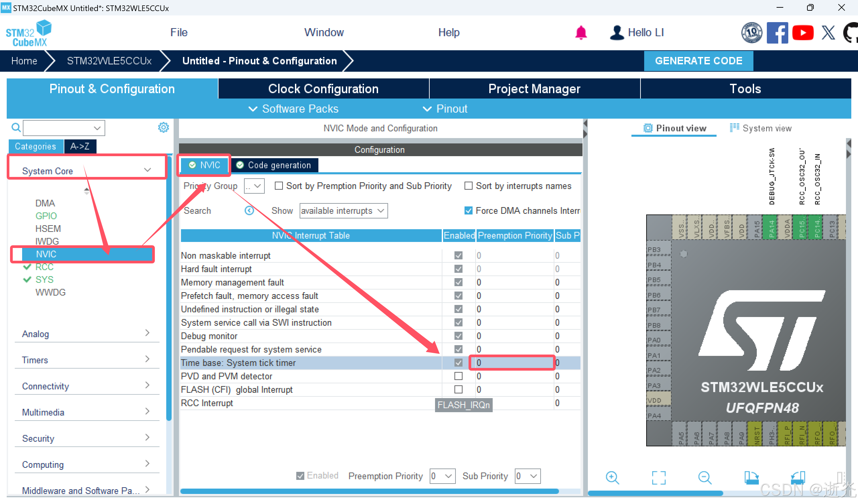858x504 pixels.
Task: Rotate the chip view clockwise
Action: 751,478
